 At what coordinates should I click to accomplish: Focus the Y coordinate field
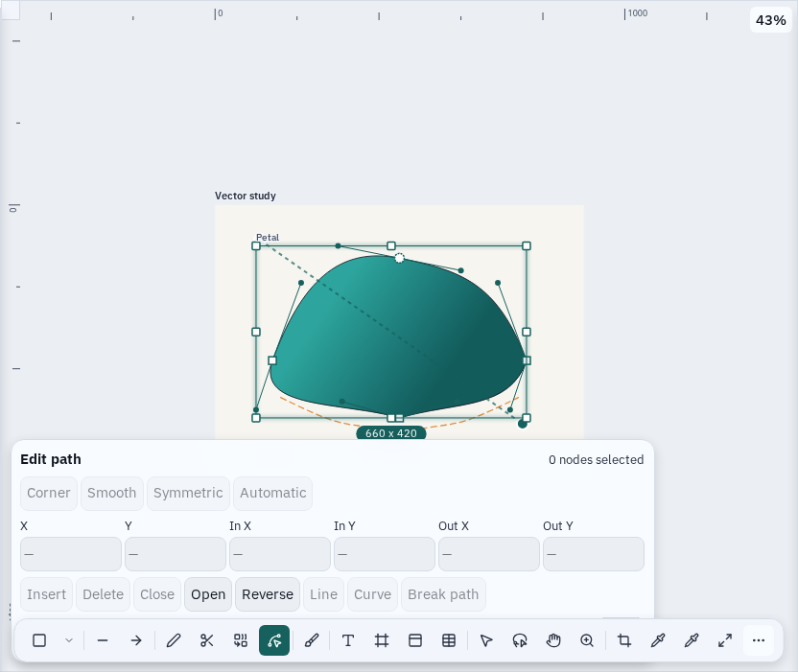coord(176,554)
